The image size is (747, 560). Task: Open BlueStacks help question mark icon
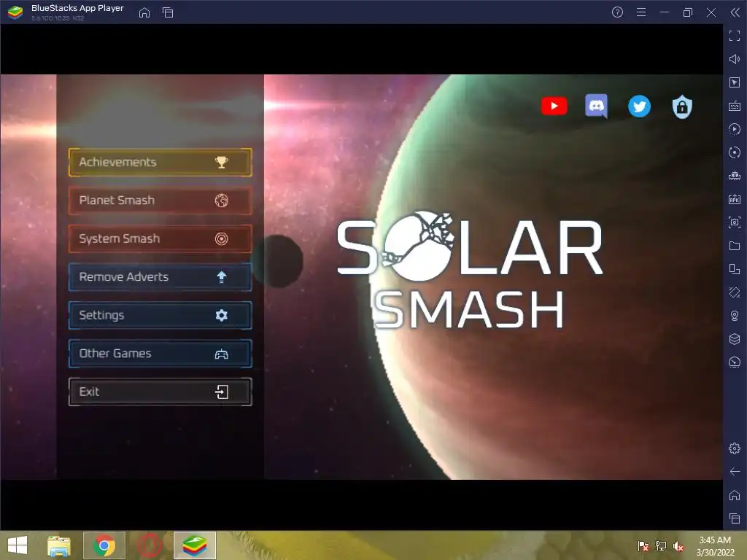coord(617,12)
